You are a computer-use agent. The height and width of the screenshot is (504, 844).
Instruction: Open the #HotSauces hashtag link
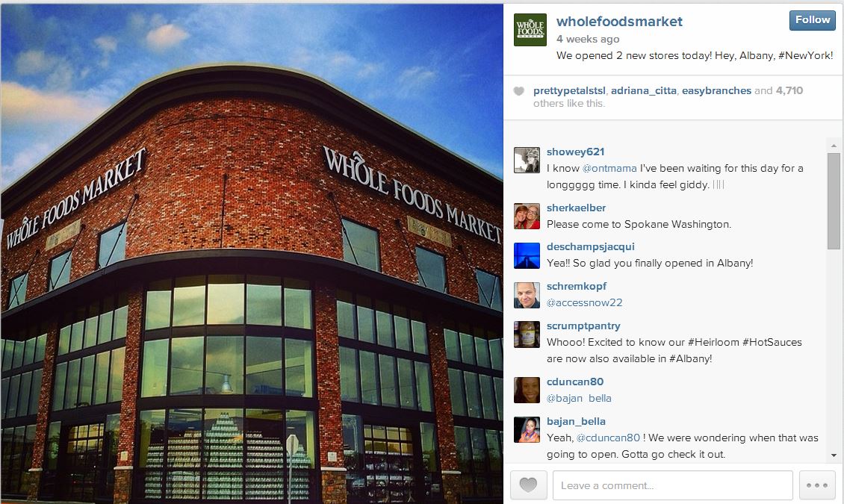tap(772, 342)
